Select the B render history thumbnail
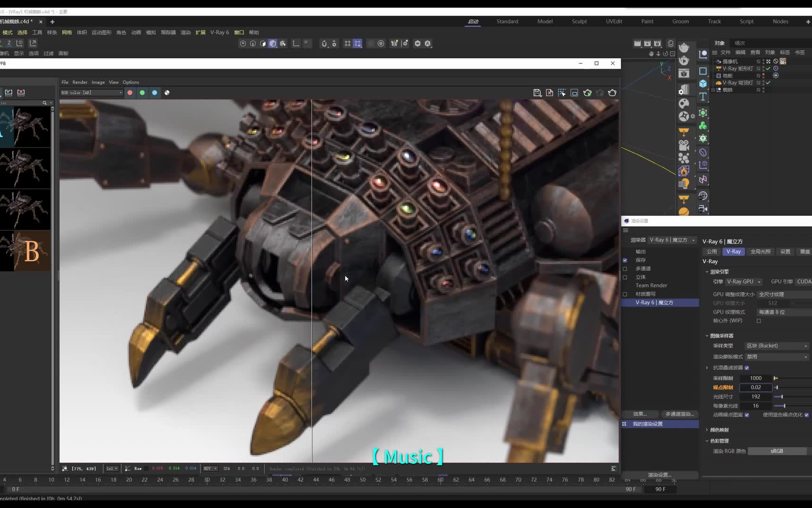Screen dimensions: 812x508 [x=25, y=251]
